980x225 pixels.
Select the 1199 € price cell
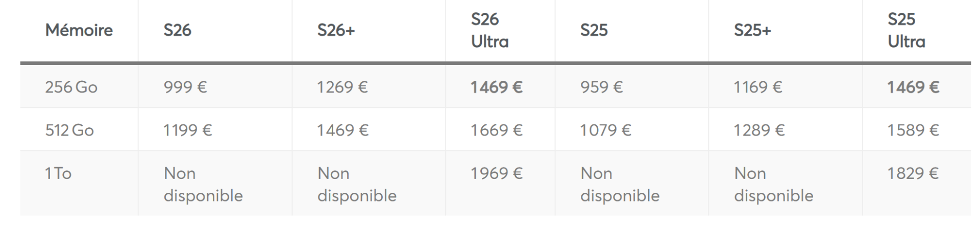click(187, 130)
